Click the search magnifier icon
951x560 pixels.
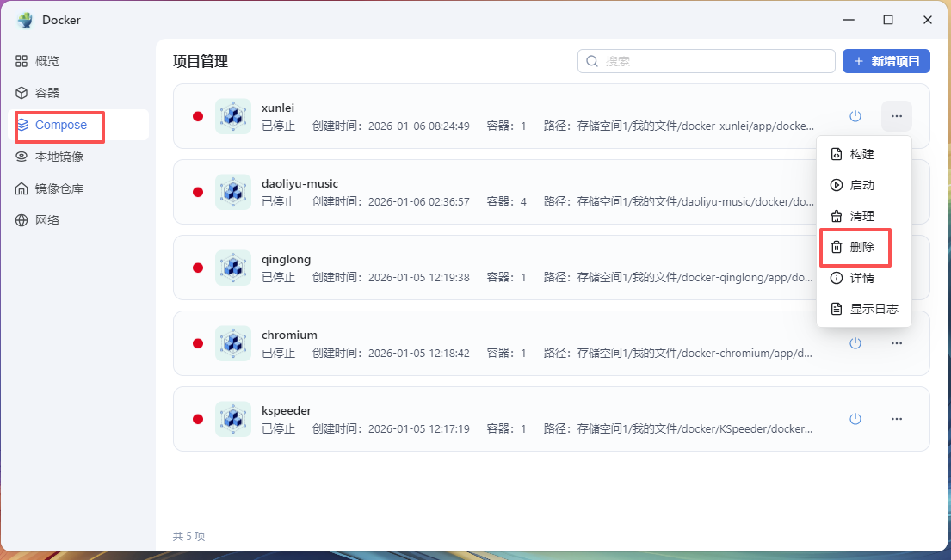[x=592, y=61]
